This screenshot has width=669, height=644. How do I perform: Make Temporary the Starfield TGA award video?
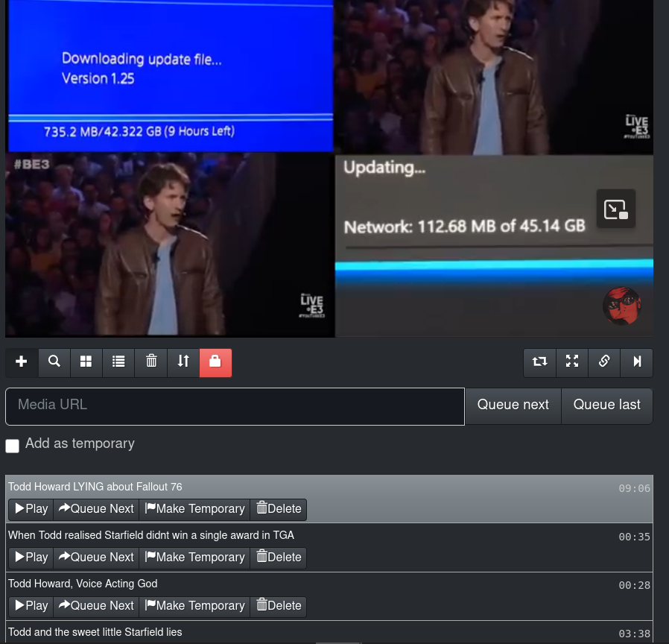[194, 558]
